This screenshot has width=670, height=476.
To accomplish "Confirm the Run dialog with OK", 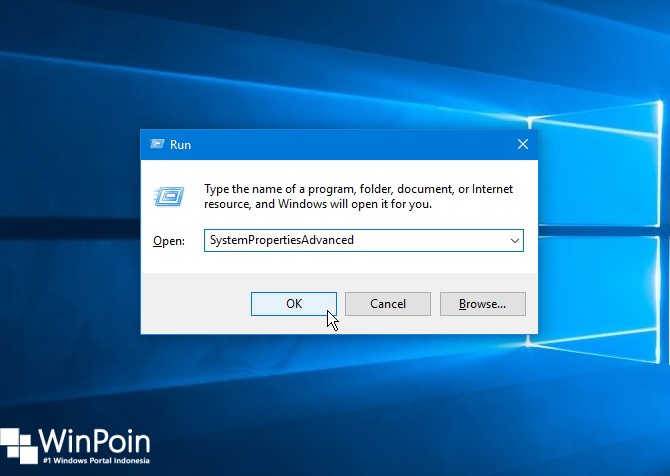I will [x=294, y=304].
